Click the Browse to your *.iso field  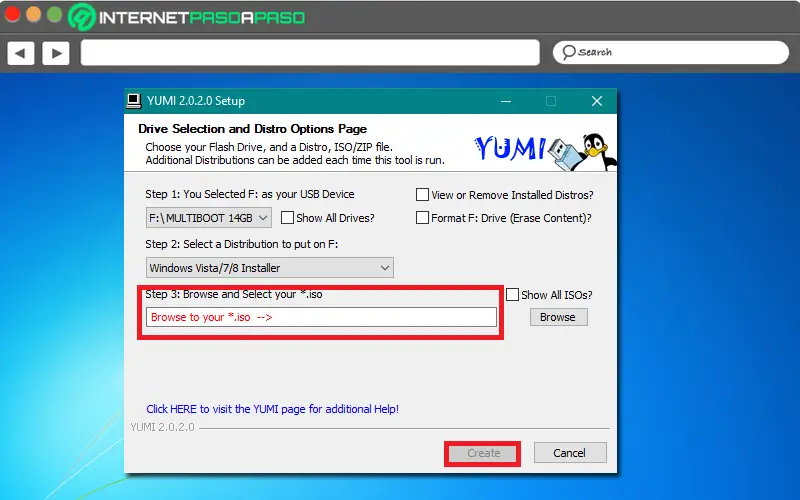pyautogui.click(x=321, y=317)
